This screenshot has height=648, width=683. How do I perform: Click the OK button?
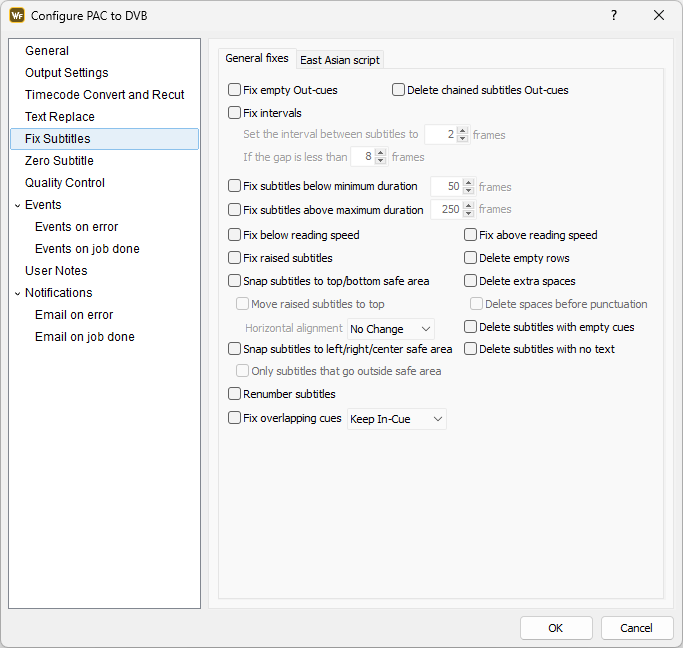[x=555, y=628]
